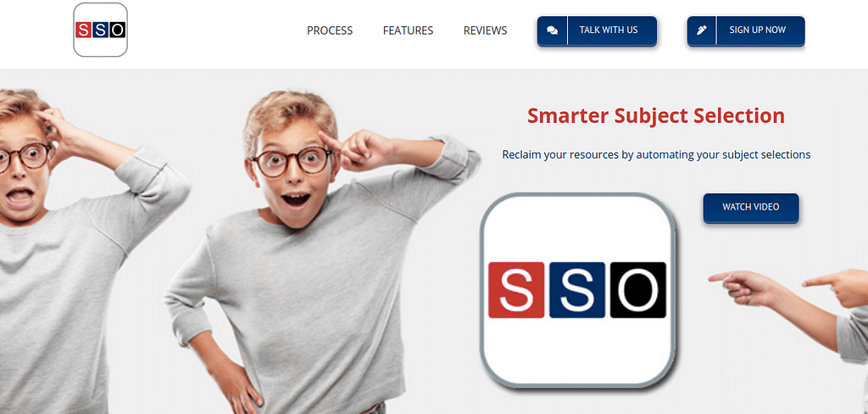Click the Sign Up Now button label
Viewport: 868px width, 414px height.
point(757,30)
